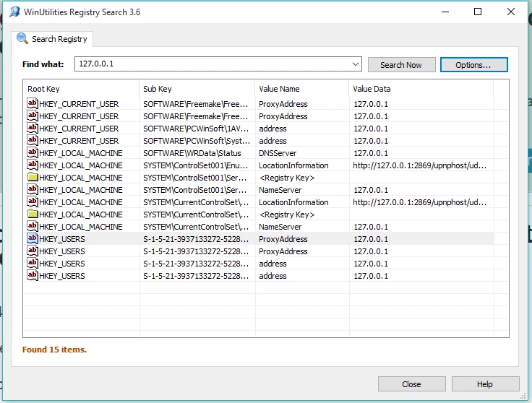The width and height of the screenshot is (532, 403).
Task: Sort by the Root Key column header
Action: [81, 89]
